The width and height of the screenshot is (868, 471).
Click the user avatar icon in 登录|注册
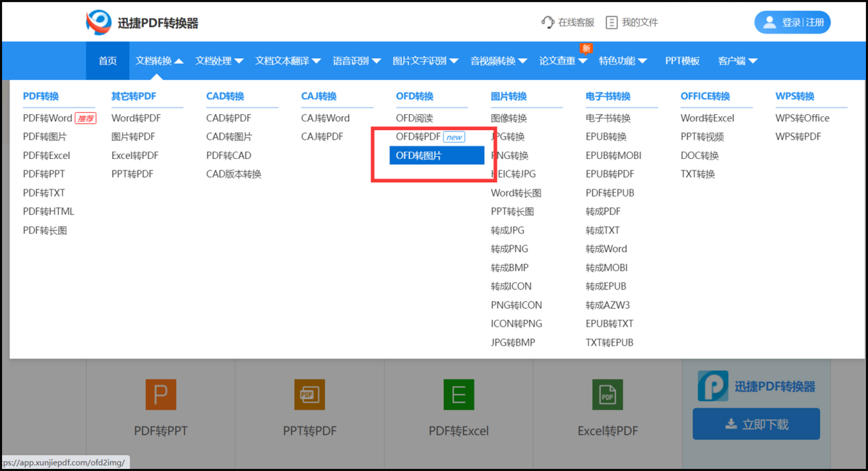769,23
